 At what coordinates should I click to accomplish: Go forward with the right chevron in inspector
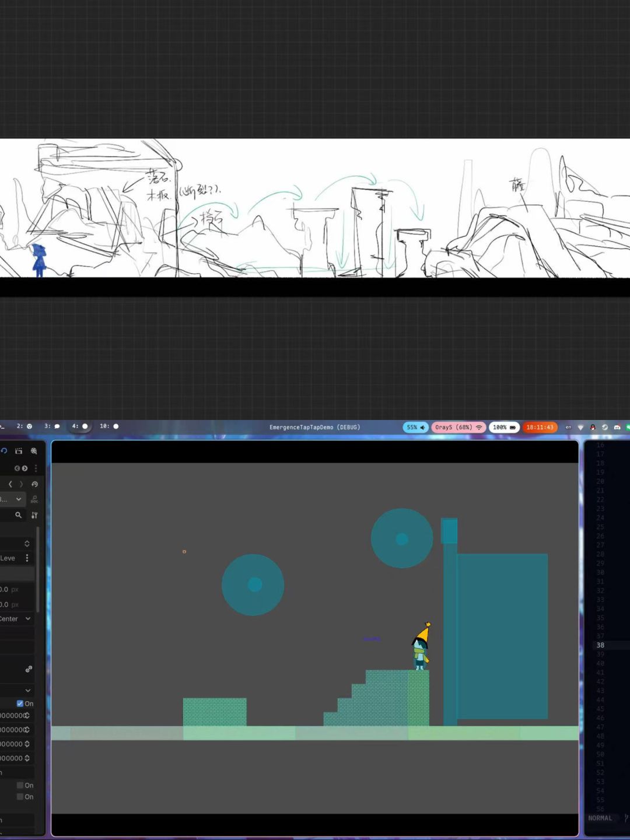22,484
